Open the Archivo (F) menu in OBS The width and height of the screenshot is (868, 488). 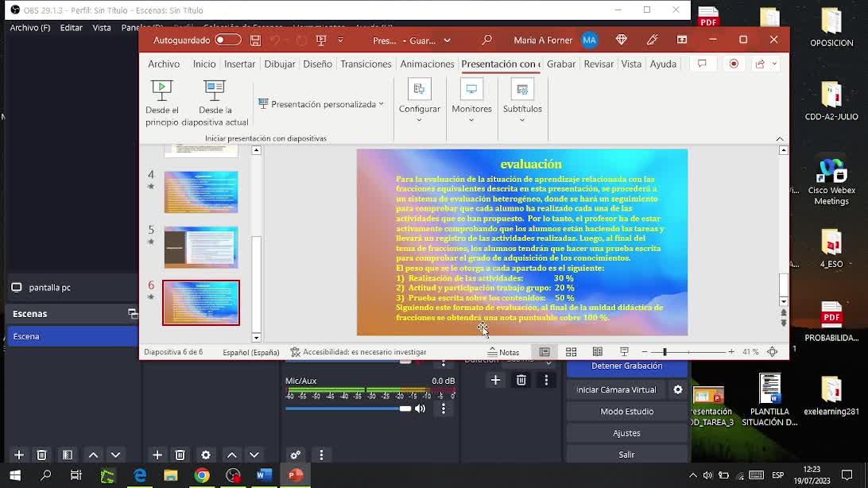click(29, 28)
